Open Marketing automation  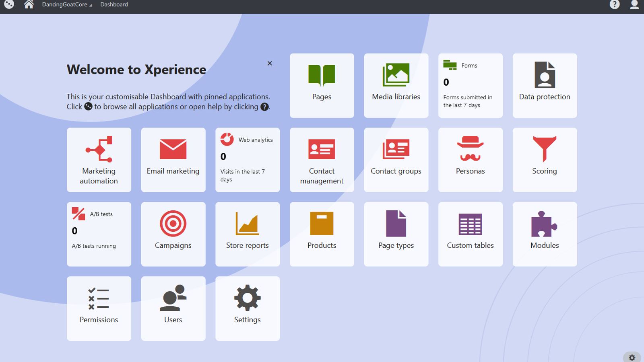[99, 160]
